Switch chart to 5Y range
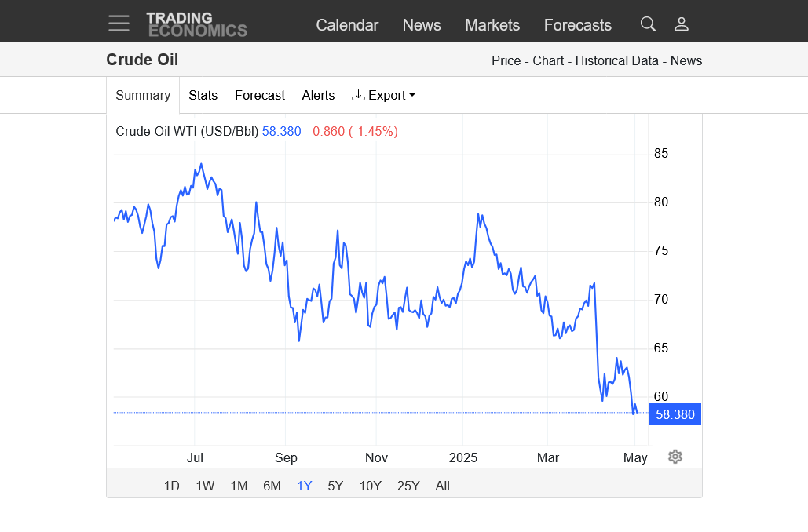808x532 pixels. coord(335,486)
